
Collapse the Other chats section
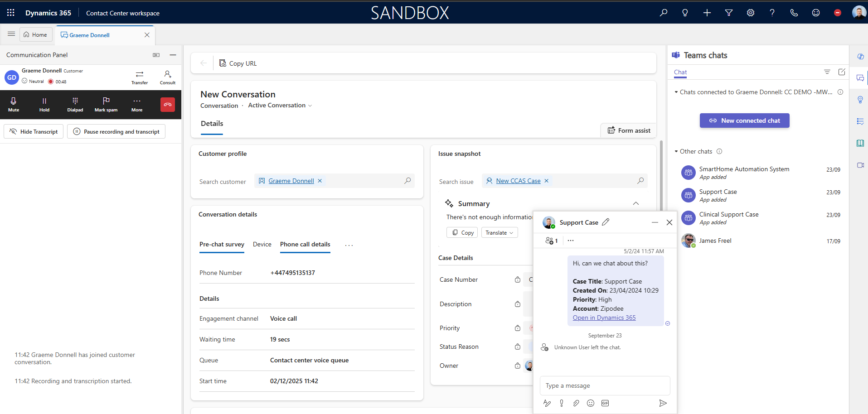(x=676, y=151)
